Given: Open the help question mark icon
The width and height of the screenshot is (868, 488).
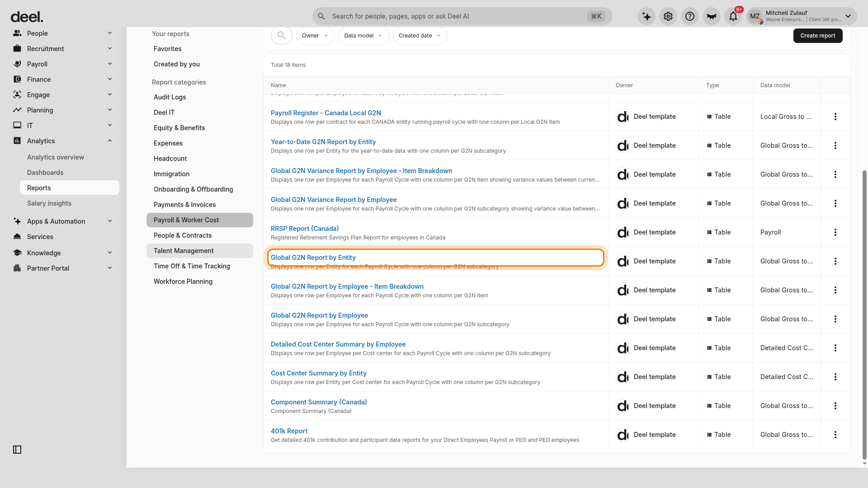Looking at the screenshot, I should tap(690, 17).
